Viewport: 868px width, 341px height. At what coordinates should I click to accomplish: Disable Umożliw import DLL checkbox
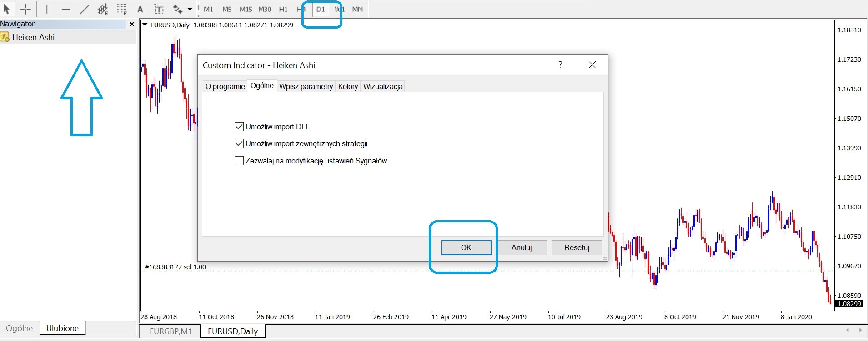239,127
